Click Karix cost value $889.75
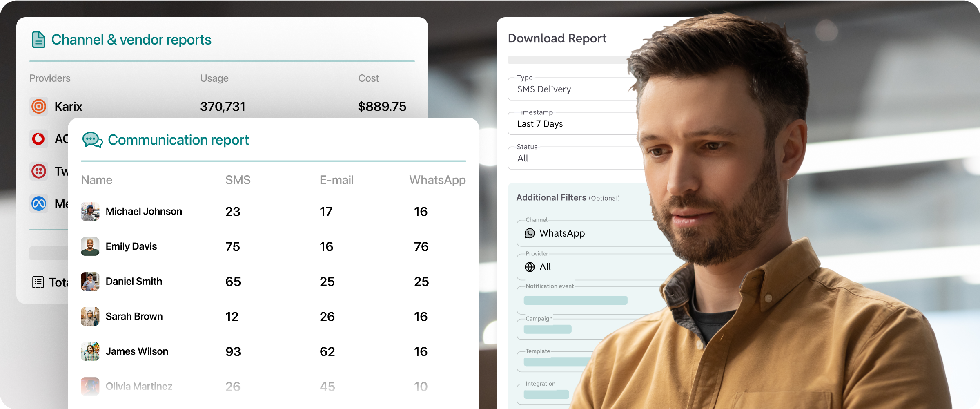Viewport: 980px width, 409px height. [x=382, y=107]
